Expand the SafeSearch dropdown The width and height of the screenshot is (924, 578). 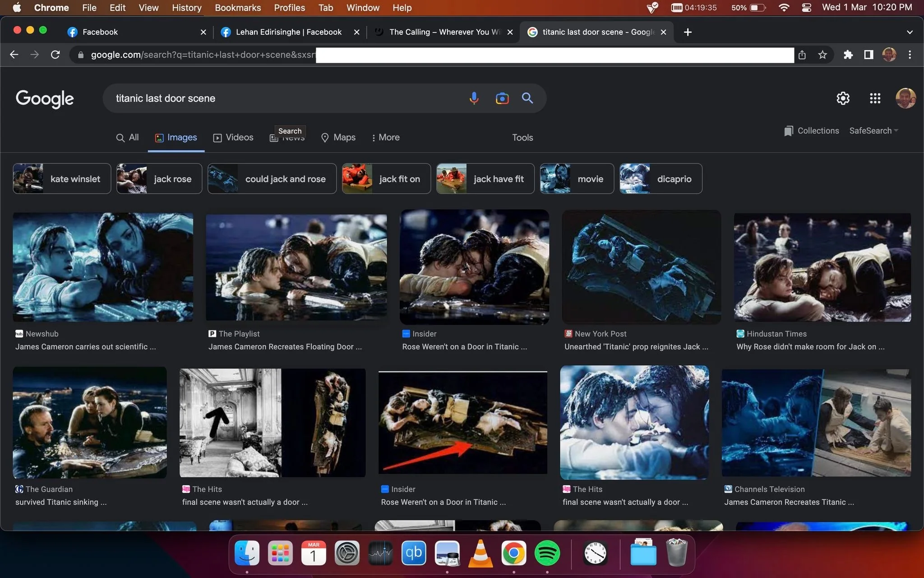point(874,131)
